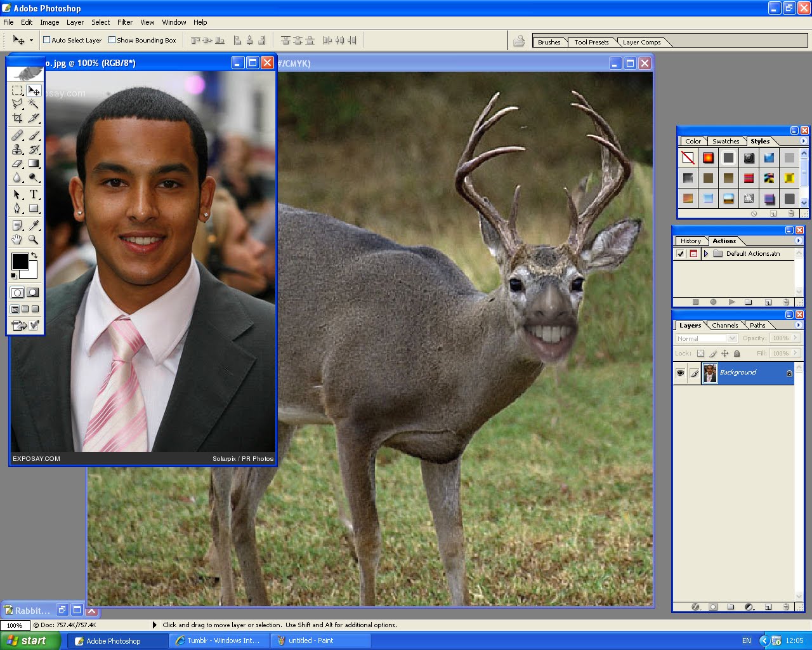Select Full Screen Mode with menu bar
Image resolution: width=812 pixels, height=650 pixels.
pyautogui.click(x=25, y=309)
